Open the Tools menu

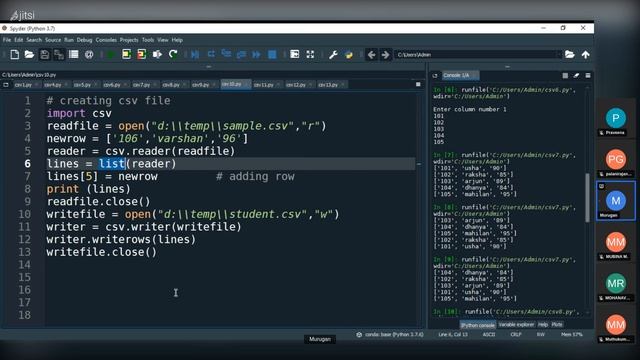coord(148,40)
